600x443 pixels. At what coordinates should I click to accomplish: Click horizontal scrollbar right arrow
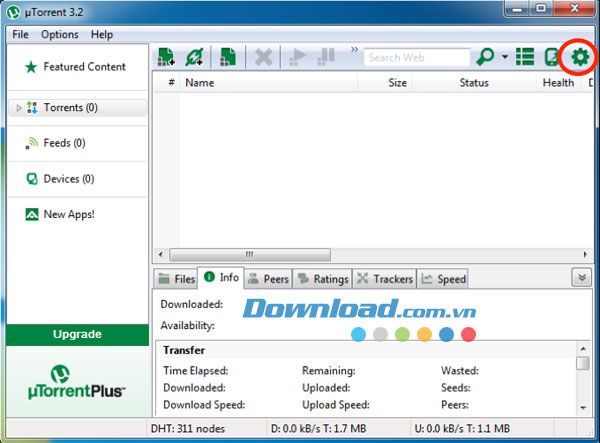point(585,254)
